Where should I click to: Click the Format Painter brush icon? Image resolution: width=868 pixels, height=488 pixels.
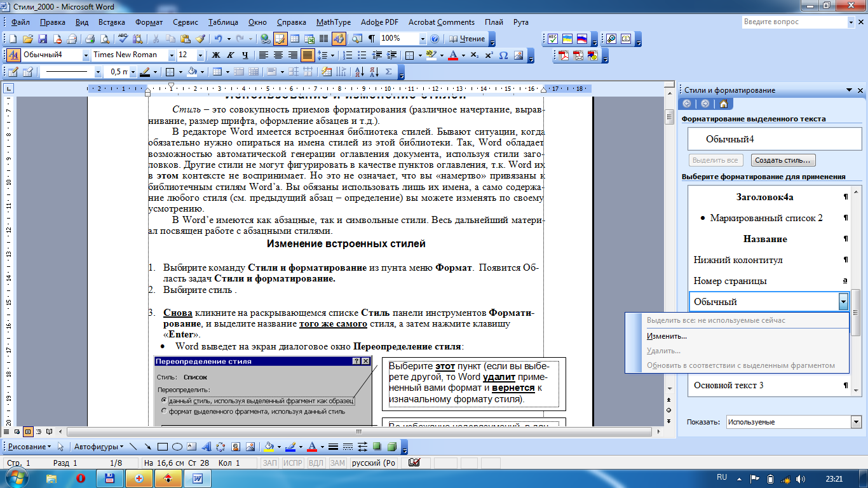point(200,39)
